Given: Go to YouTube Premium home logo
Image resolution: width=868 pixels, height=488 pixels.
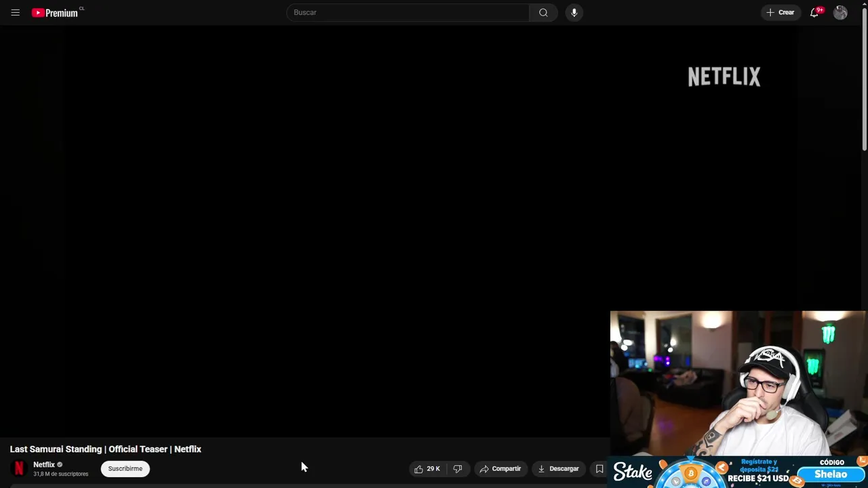Looking at the screenshot, I should click(55, 12).
